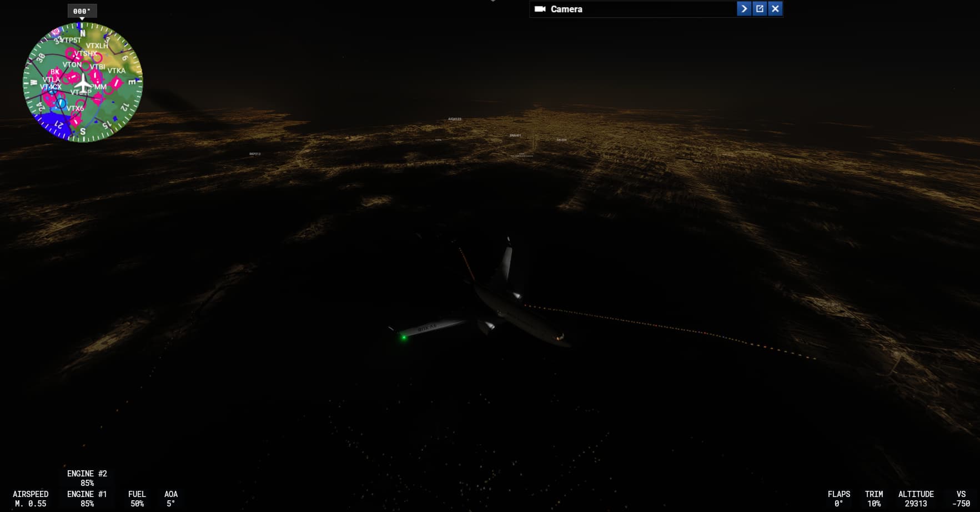Click the "AIQ4123" traffic label in the sky
This screenshot has width=980, height=512.
pyautogui.click(x=455, y=119)
